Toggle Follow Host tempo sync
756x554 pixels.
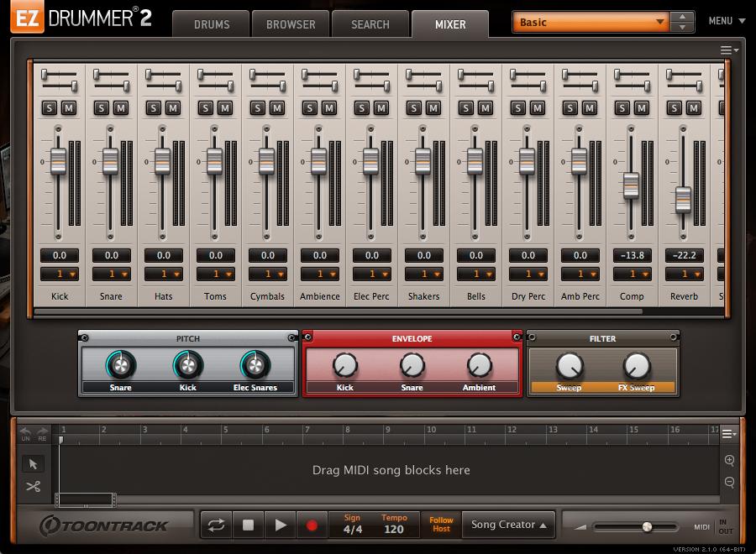[441, 525]
